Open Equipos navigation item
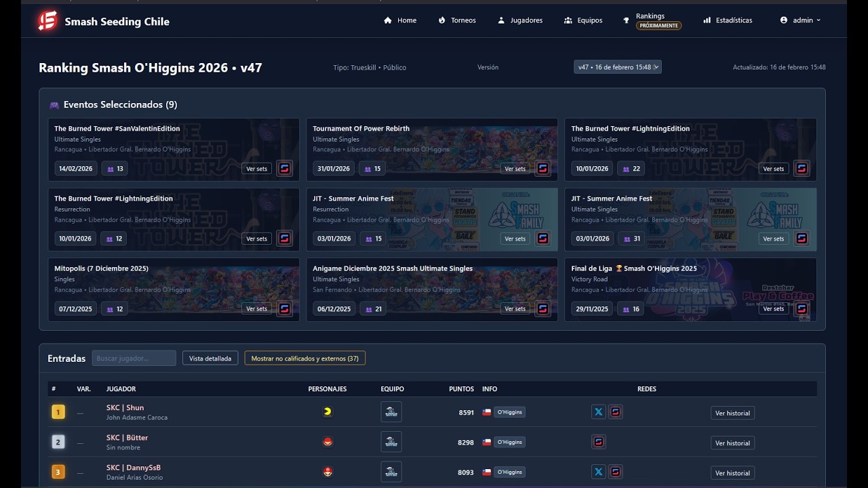Image resolution: width=868 pixels, height=488 pixels. pos(583,20)
